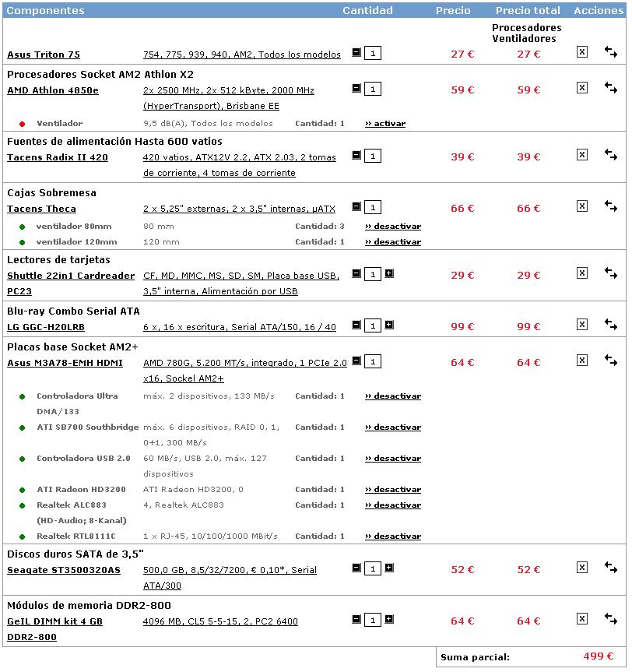Open the Tacens Theca product link
The height and width of the screenshot is (672, 632).
coord(41,209)
